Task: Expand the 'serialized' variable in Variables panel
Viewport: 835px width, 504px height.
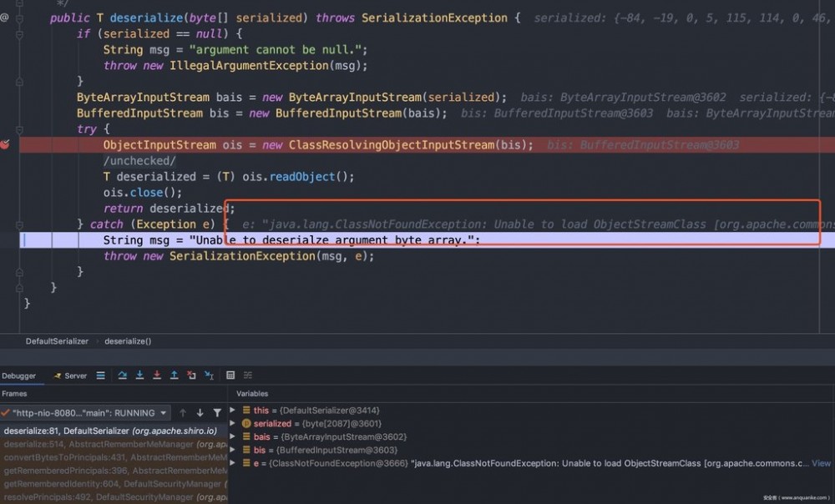Action: point(237,423)
